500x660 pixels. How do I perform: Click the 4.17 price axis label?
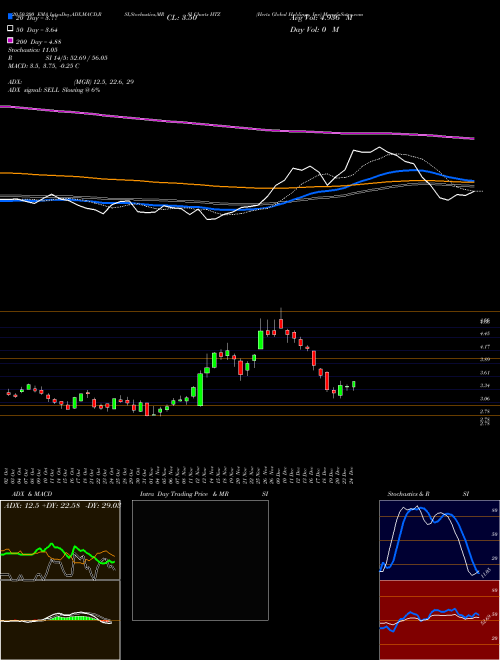coord(485,346)
